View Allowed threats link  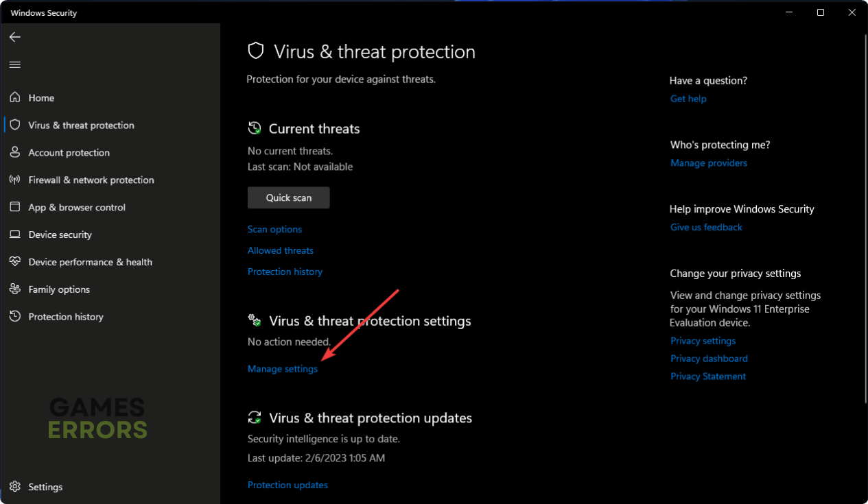pyautogui.click(x=281, y=250)
